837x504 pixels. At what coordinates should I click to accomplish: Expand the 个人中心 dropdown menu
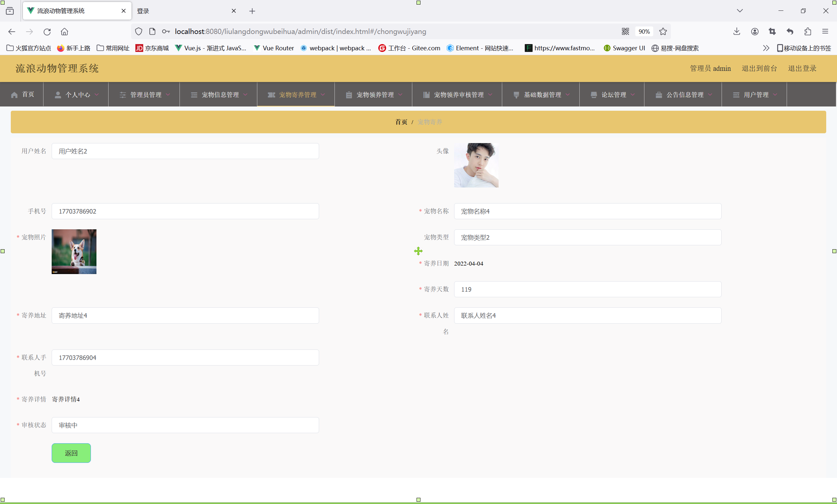point(77,95)
